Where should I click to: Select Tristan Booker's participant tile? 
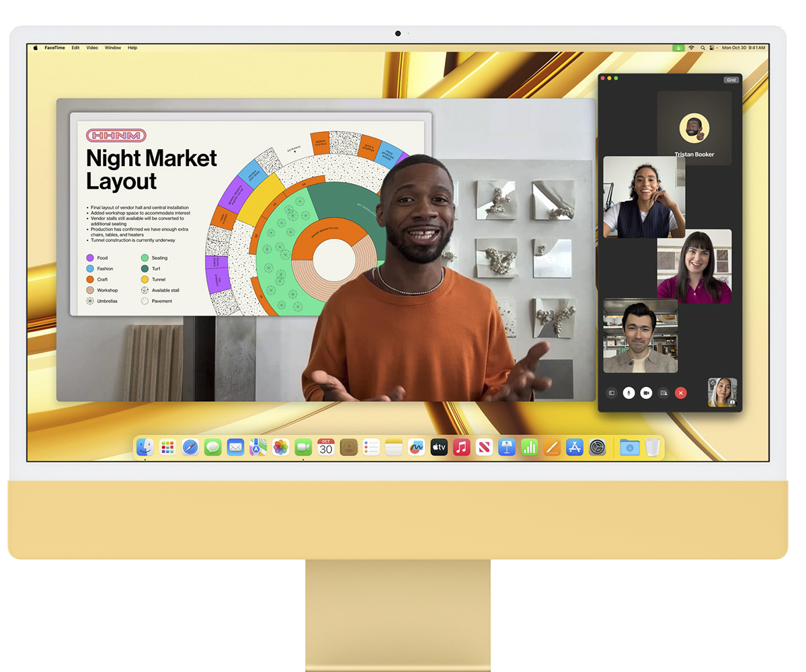point(694,128)
